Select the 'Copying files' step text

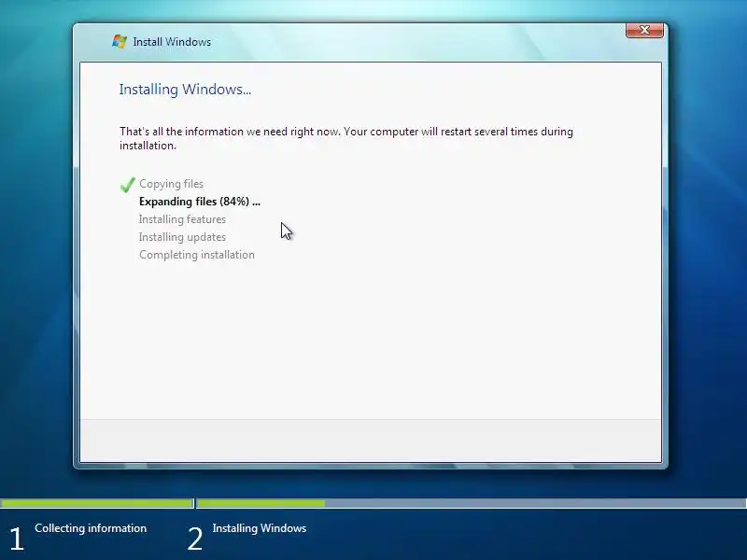pyautogui.click(x=171, y=184)
